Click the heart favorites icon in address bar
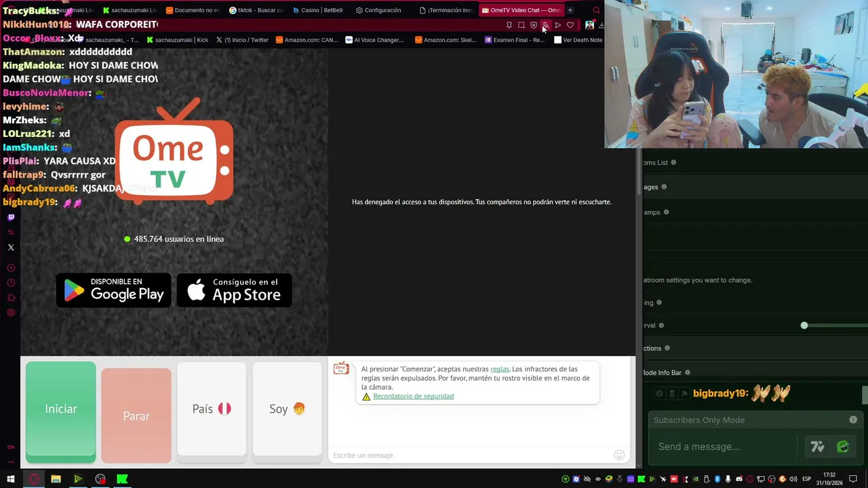 pyautogui.click(x=570, y=25)
